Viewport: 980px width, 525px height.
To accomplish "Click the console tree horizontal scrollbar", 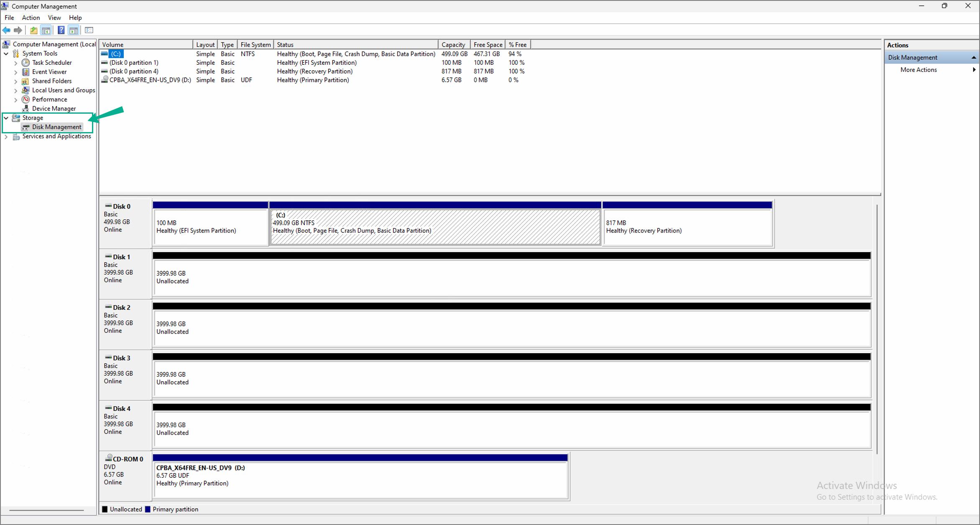I will (47, 510).
